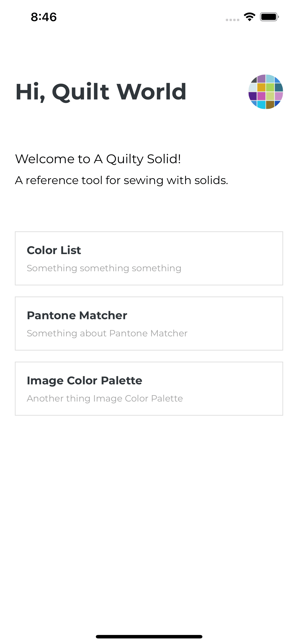Click the yellow square in quilt avatar
298x644 pixels.
(x=261, y=87)
